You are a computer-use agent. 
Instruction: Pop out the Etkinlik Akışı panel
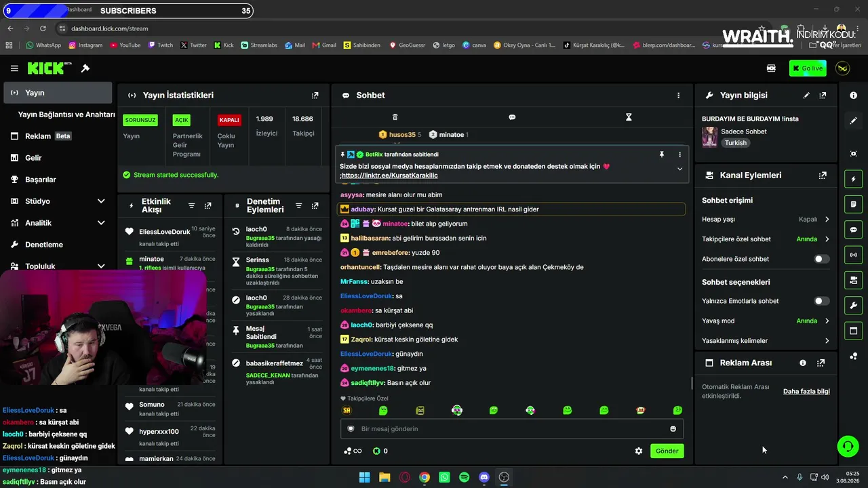click(x=208, y=206)
